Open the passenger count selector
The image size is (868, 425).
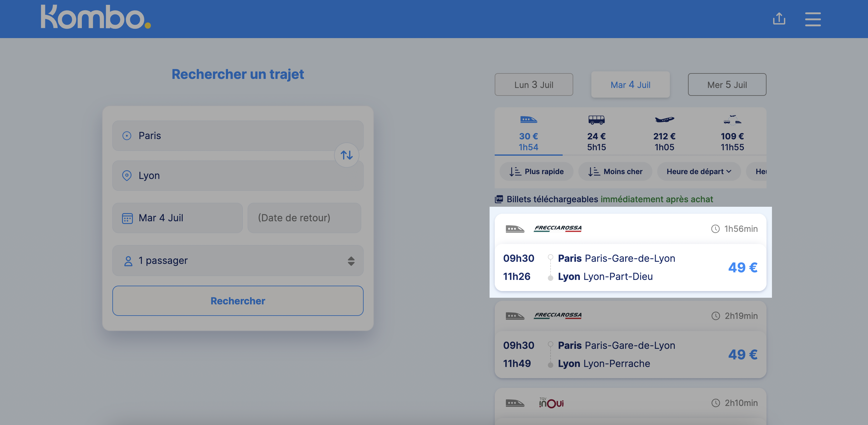coord(238,260)
